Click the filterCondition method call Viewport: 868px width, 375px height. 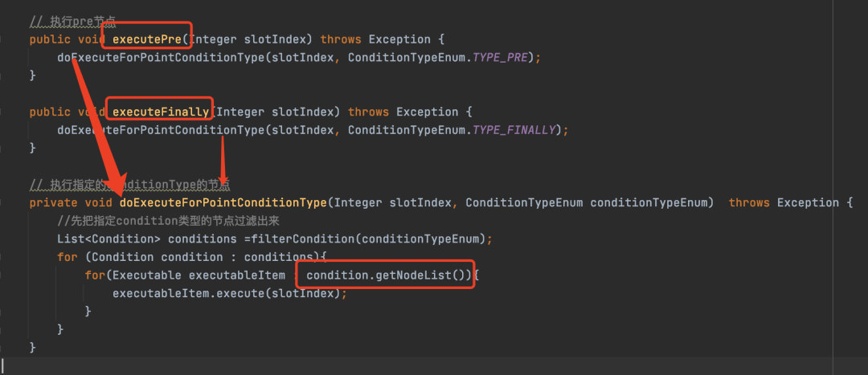point(303,239)
